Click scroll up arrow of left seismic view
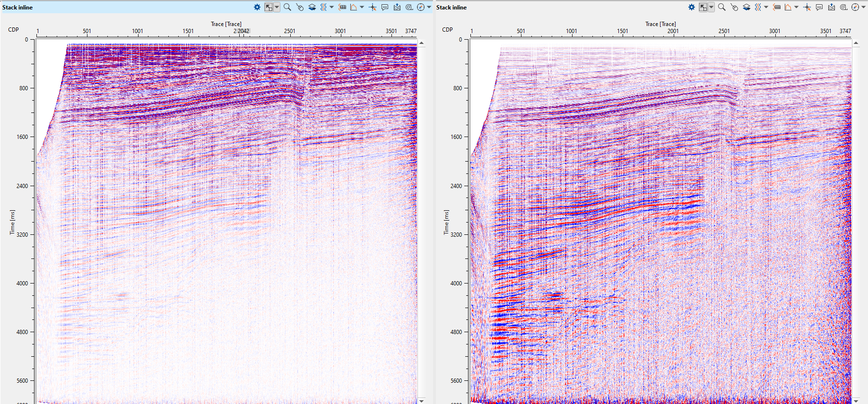Image resolution: width=868 pixels, height=404 pixels. tap(422, 43)
